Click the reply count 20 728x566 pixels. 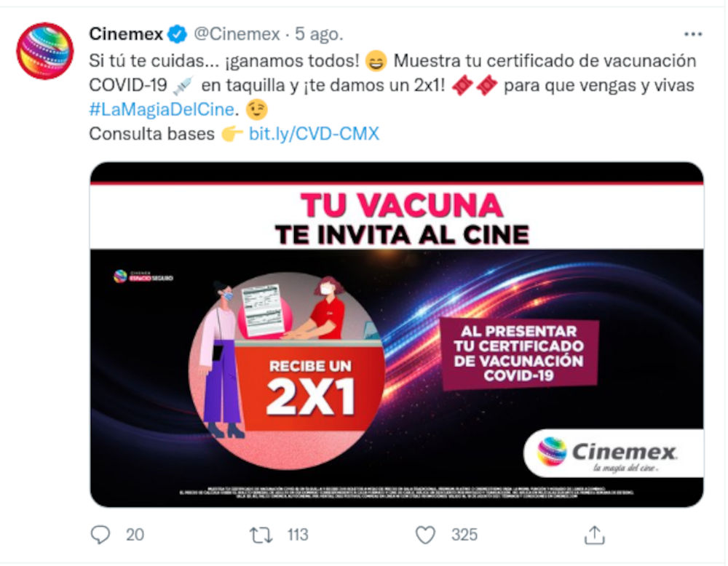(135, 535)
